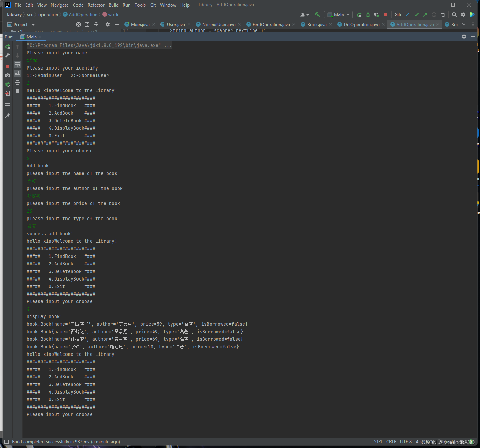Close the AddOperation.java tab
Screen dimensions: 480x448
pos(438,24)
